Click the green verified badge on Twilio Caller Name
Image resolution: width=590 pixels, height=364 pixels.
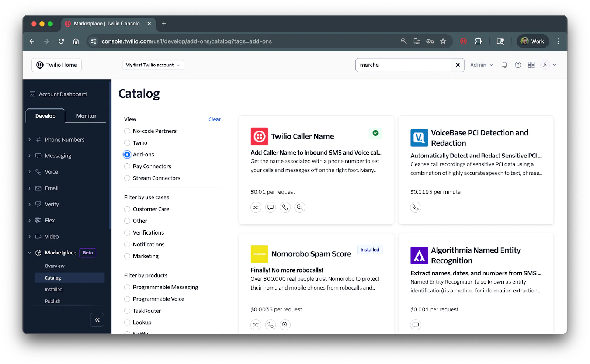click(x=375, y=133)
